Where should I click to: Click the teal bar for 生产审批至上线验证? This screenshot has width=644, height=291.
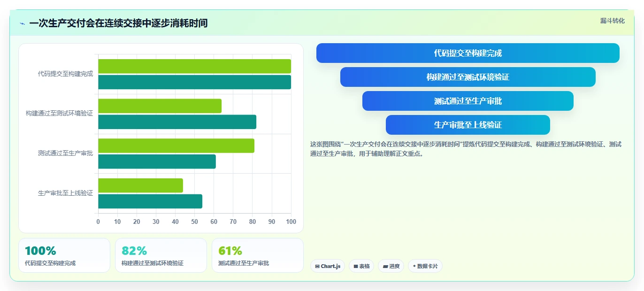pos(150,201)
